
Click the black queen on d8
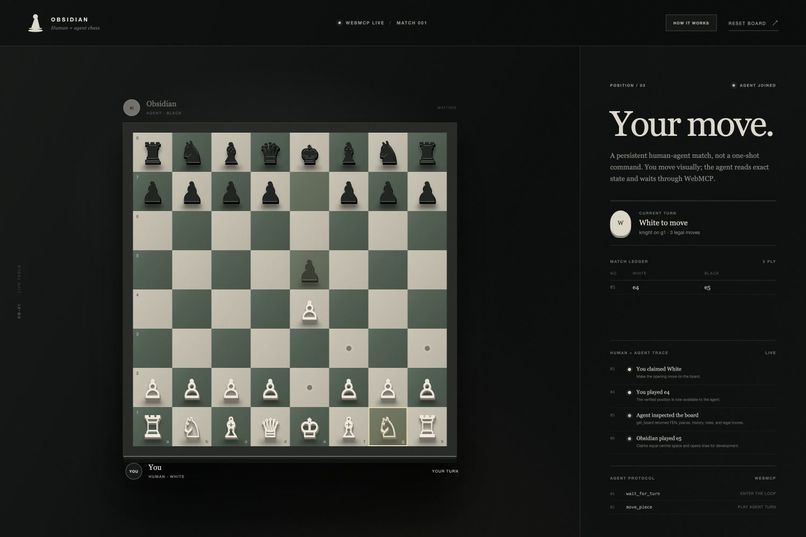pyautogui.click(x=270, y=153)
